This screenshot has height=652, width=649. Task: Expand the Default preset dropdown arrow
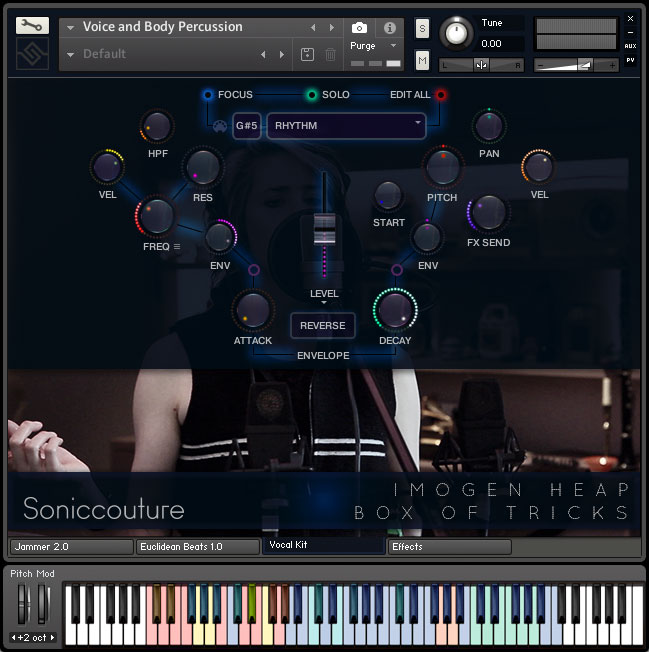coord(70,54)
